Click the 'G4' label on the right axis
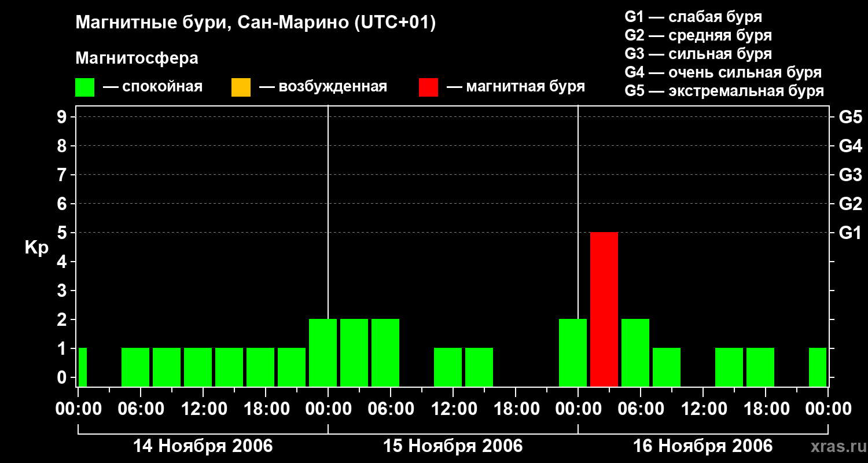This screenshot has width=868, height=463. (x=850, y=146)
